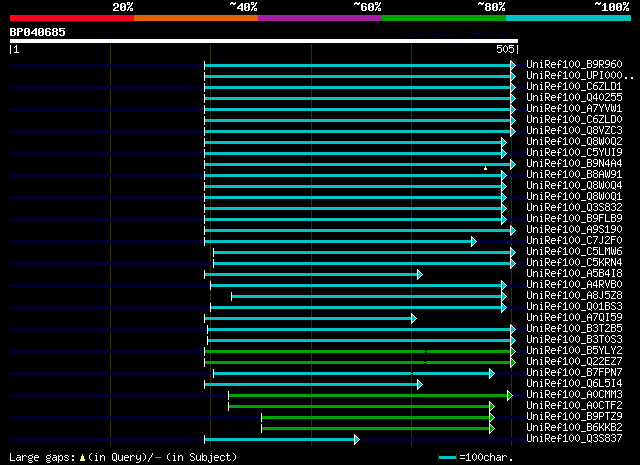Open hit UniRef100_A7YVW1 label
640x465 pixels.
coord(574,108)
